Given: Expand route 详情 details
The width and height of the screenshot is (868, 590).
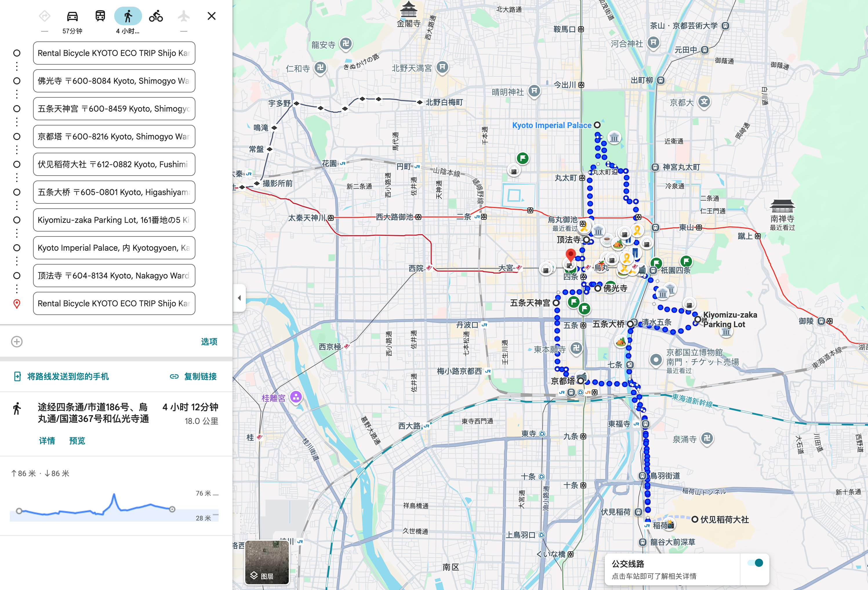Looking at the screenshot, I should 47,441.
